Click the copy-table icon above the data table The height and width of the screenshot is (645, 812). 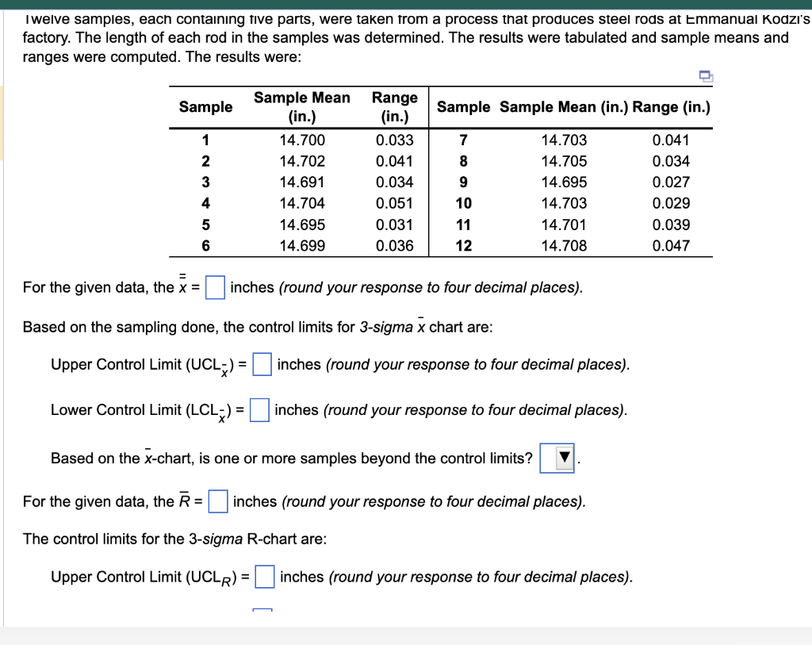(x=705, y=77)
